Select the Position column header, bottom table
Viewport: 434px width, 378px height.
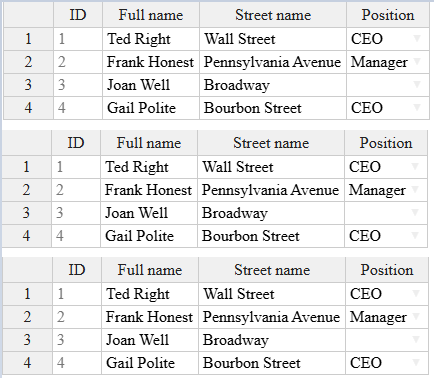(387, 270)
